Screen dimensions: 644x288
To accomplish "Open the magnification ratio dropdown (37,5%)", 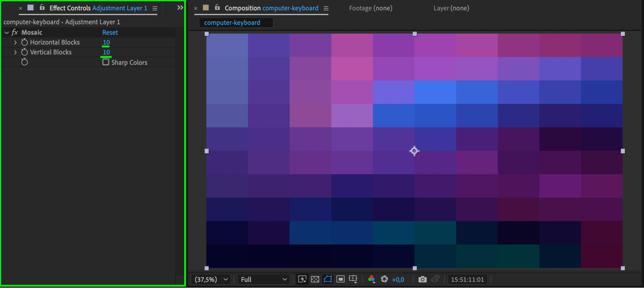I will tap(211, 279).
